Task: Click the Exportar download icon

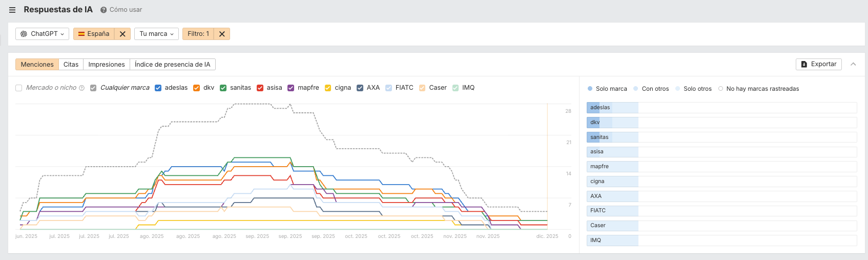Action: (804, 65)
